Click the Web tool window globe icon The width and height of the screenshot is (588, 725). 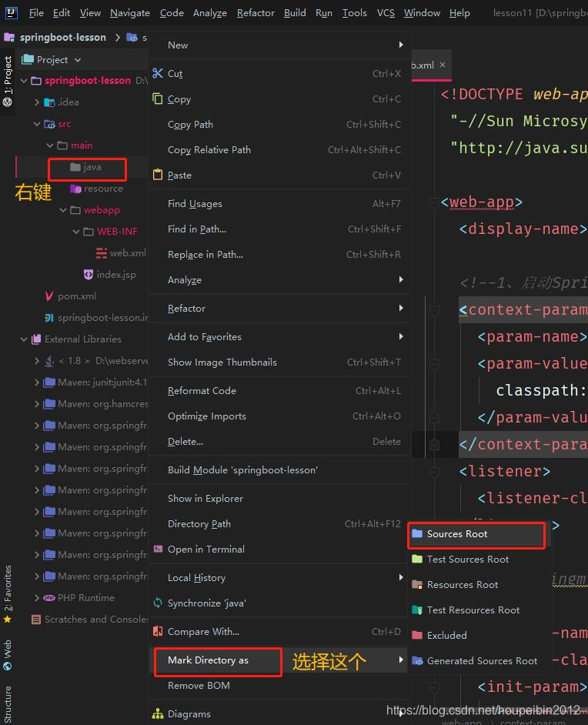[8, 667]
